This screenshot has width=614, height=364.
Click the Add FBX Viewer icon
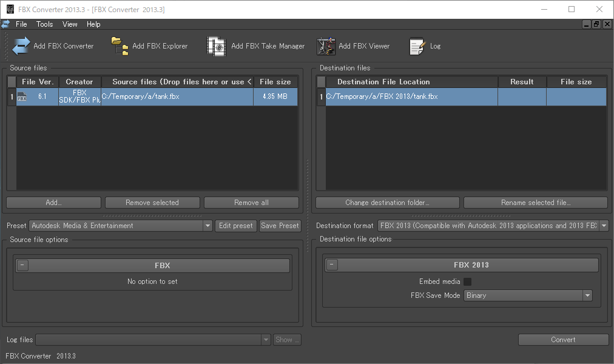click(326, 46)
